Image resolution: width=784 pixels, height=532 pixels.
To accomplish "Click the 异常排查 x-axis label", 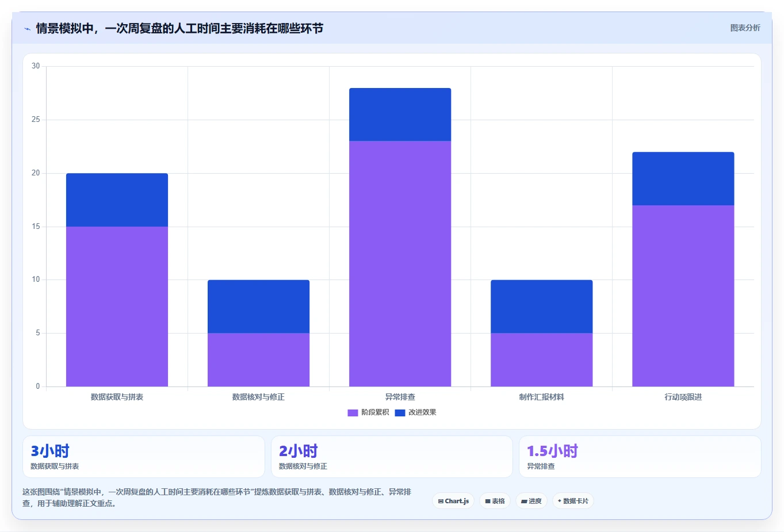I will click(x=400, y=397).
